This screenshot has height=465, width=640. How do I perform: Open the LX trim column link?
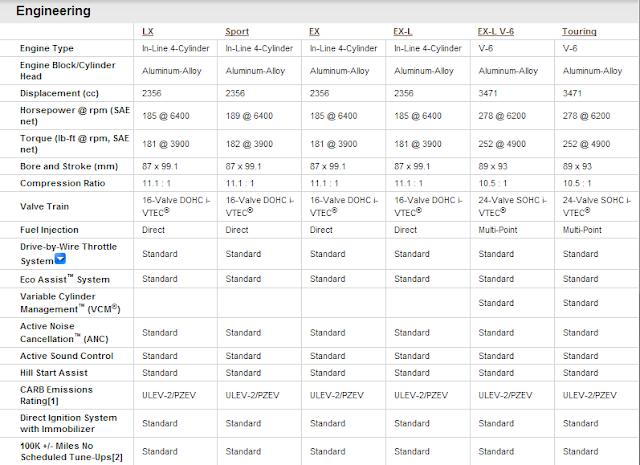[148, 31]
